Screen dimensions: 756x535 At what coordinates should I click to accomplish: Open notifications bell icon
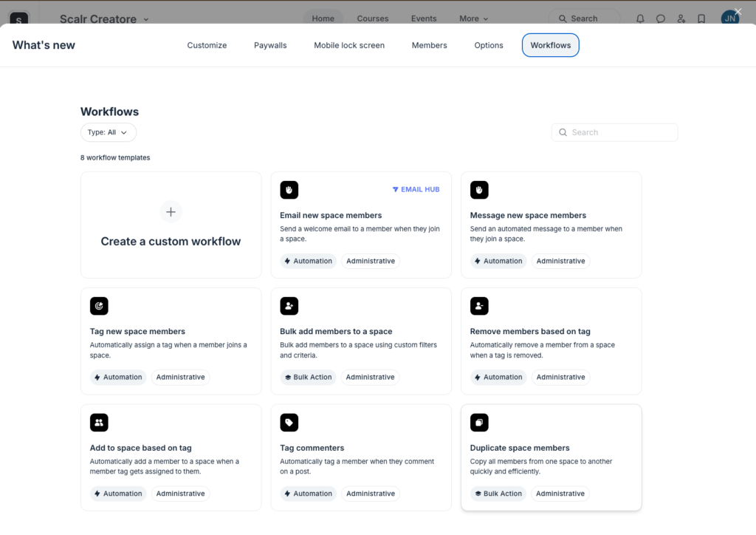[640, 18]
